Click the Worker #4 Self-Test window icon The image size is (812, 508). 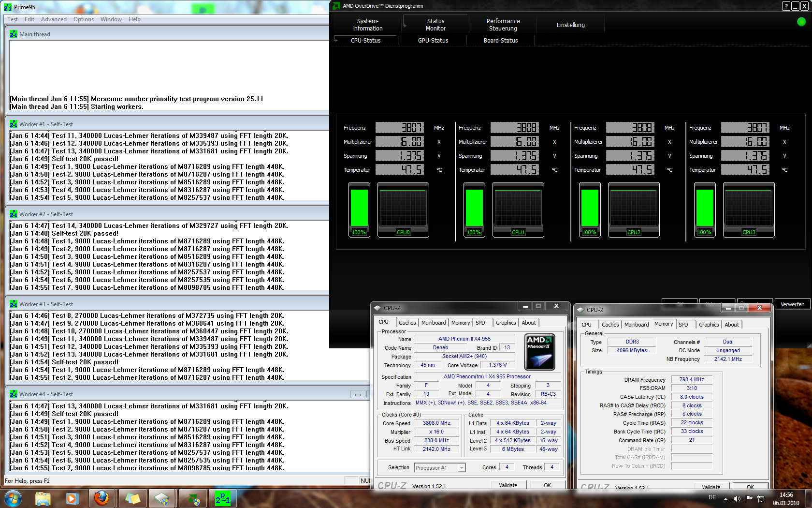click(14, 394)
